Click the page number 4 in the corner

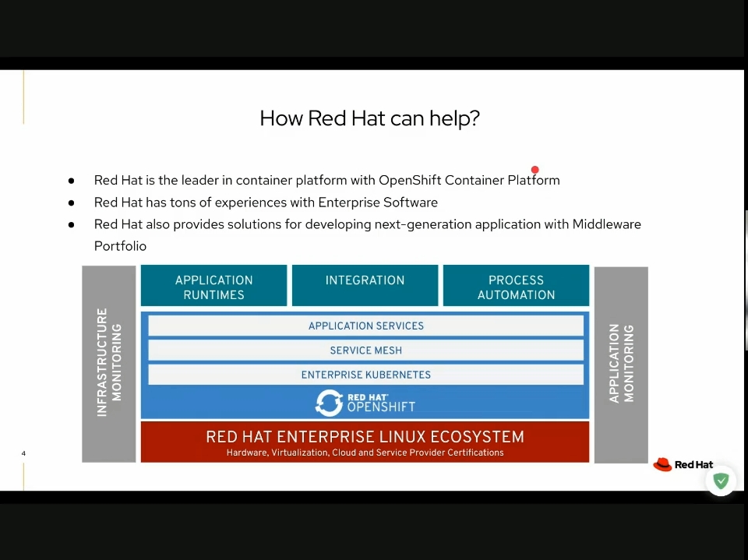[23, 453]
